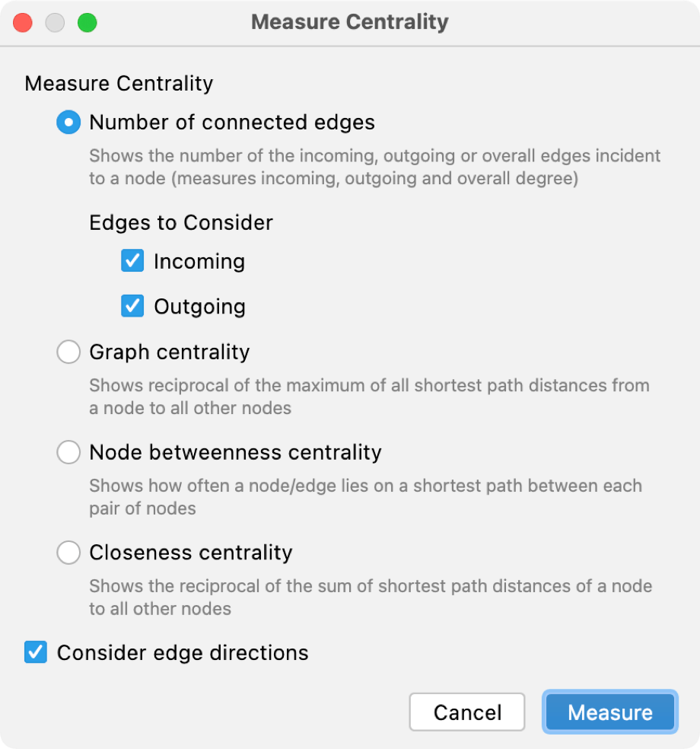The width and height of the screenshot is (700, 749).
Task: Click the Measure Centrality title bar
Action: click(x=349, y=22)
